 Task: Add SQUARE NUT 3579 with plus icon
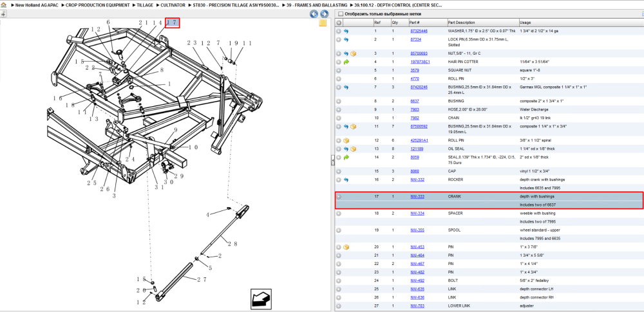pos(339,70)
